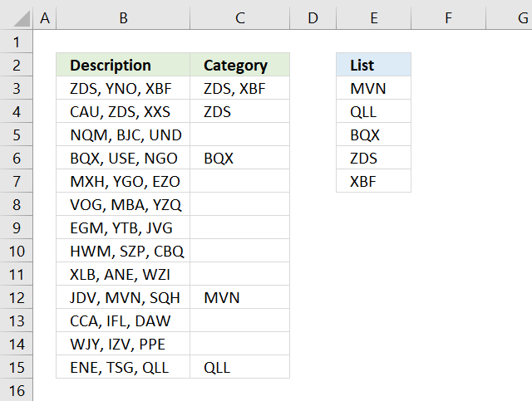Click cell with BQX, USE, NGO

click(123, 158)
